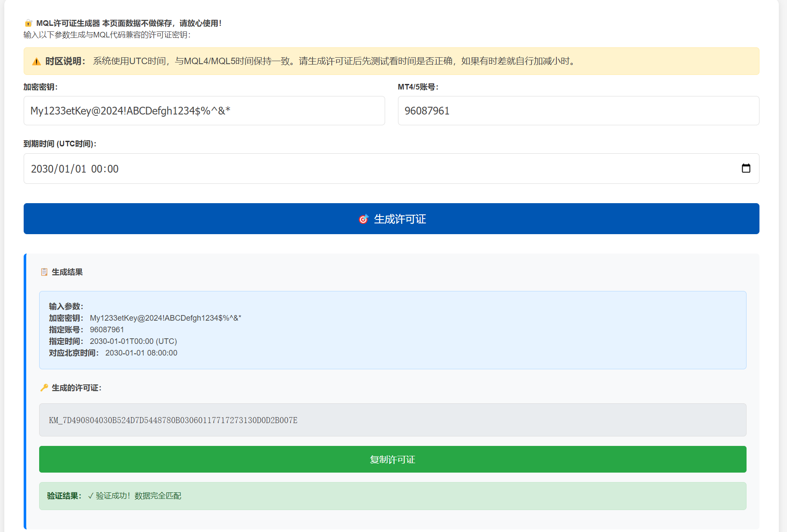Click the 到期时间 (UTC时间) label

60,144
